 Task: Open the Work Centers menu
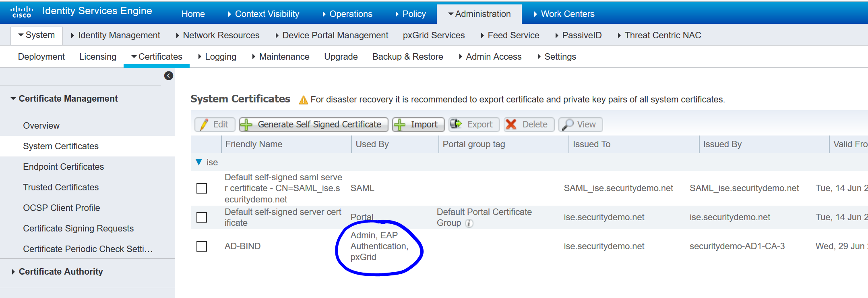click(x=564, y=14)
